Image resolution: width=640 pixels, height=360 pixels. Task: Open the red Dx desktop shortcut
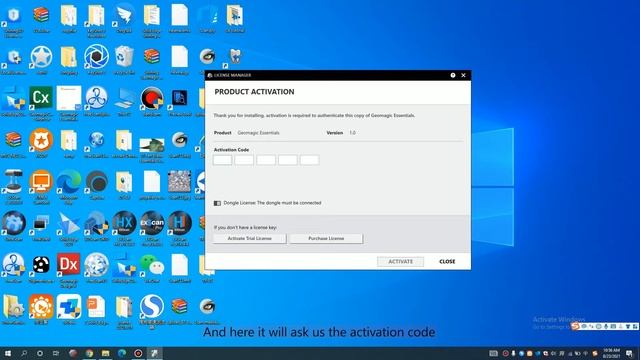pyautogui.click(x=69, y=264)
